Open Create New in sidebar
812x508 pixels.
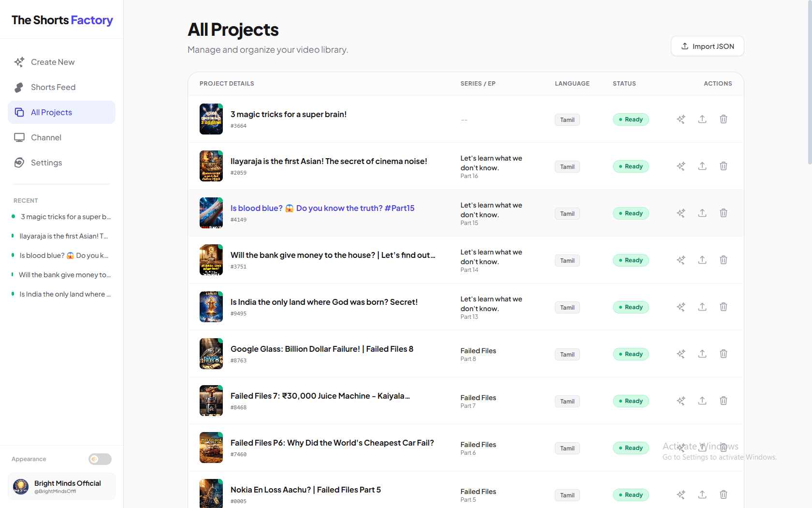click(53, 62)
